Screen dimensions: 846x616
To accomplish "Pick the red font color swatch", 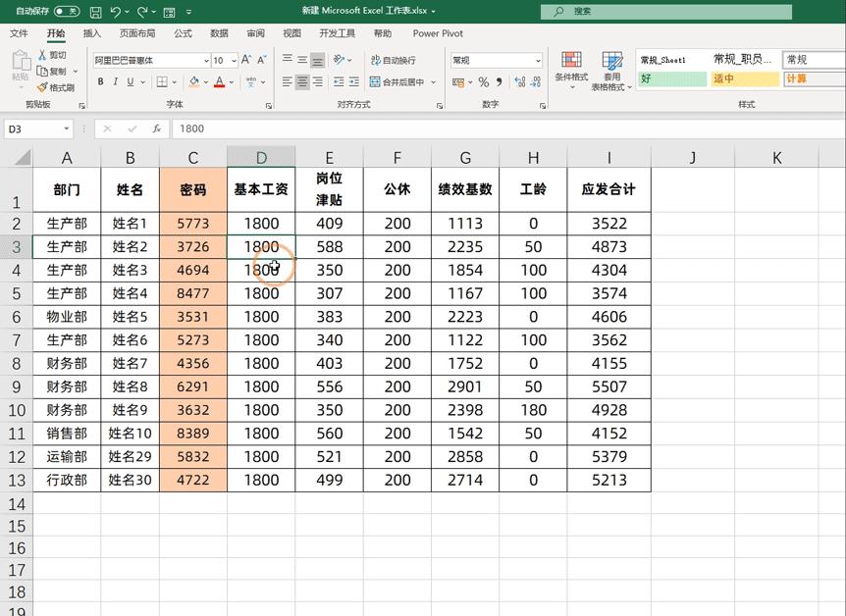I will pyautogui.click(x=221, y=85).
